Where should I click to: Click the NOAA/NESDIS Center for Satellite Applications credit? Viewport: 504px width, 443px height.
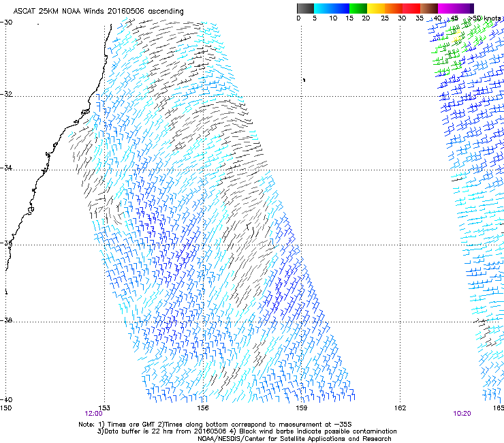(294, 439)
